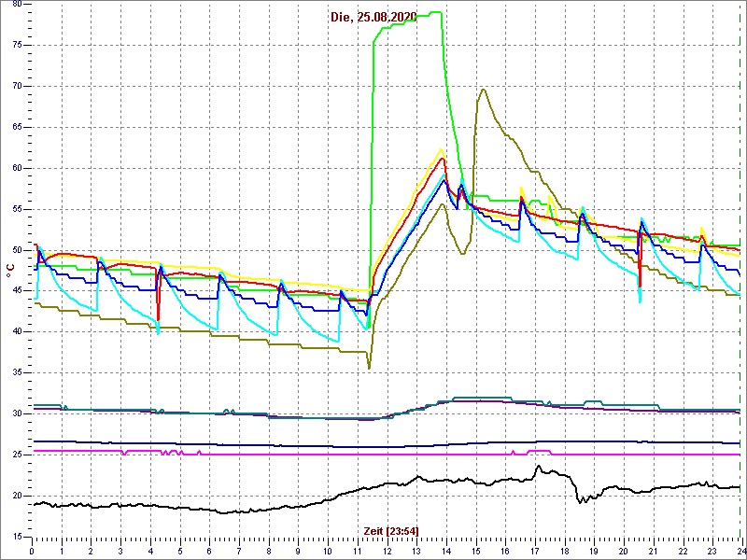Click the temperature axis label '25'
747x560 pixels.
[x=16, y=455]
